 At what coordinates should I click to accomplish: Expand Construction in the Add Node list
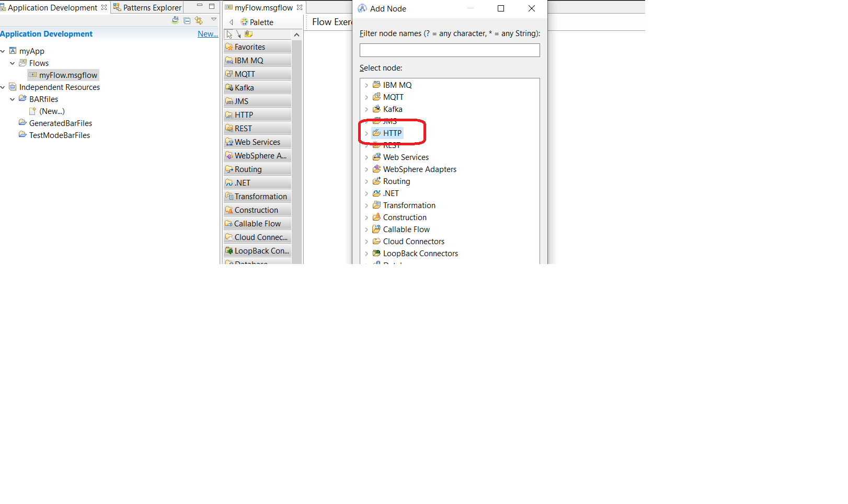pos(366,217)
